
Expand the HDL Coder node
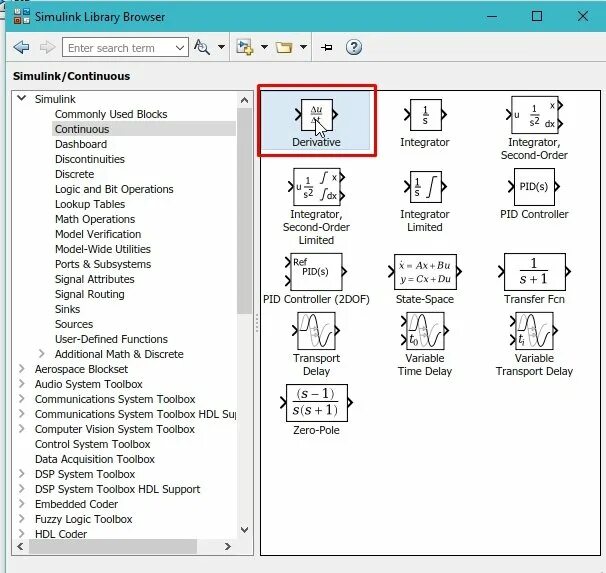click(22, 534)
